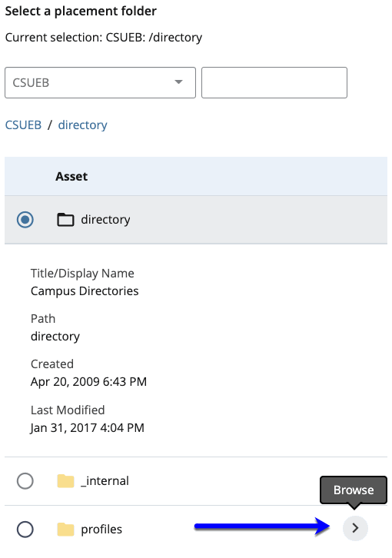Click the _internal folder name
The width and height of the screenshot is (392, 558).
coord(105,481)
